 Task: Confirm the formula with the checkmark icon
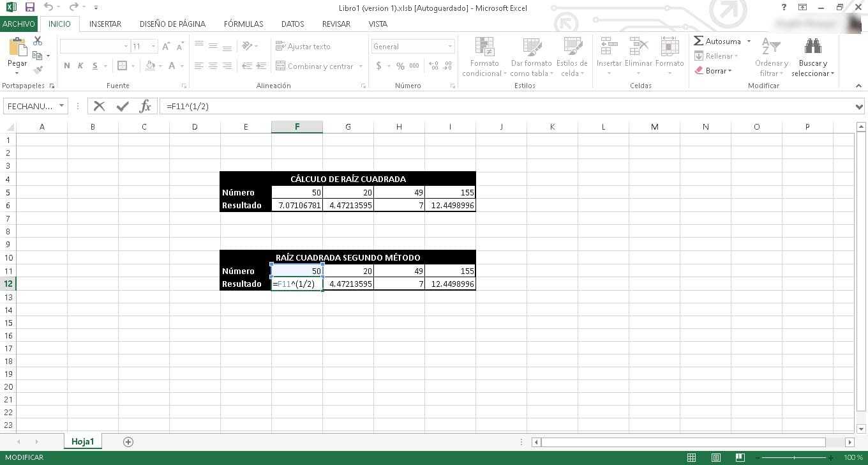point(123,106)
